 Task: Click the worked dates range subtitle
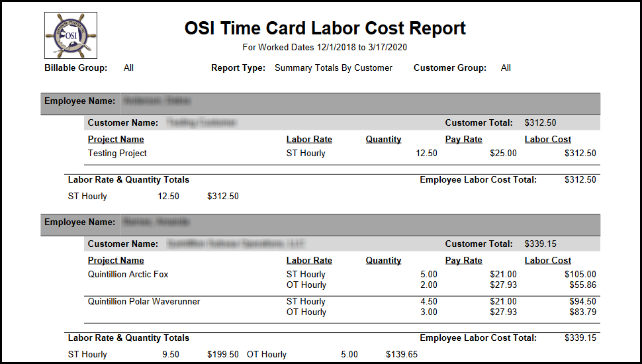tap(325, 48)
